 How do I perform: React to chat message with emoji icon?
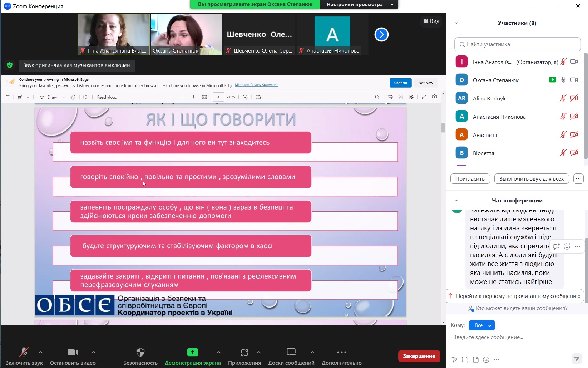pyautogui.click(x=567, y=246)
